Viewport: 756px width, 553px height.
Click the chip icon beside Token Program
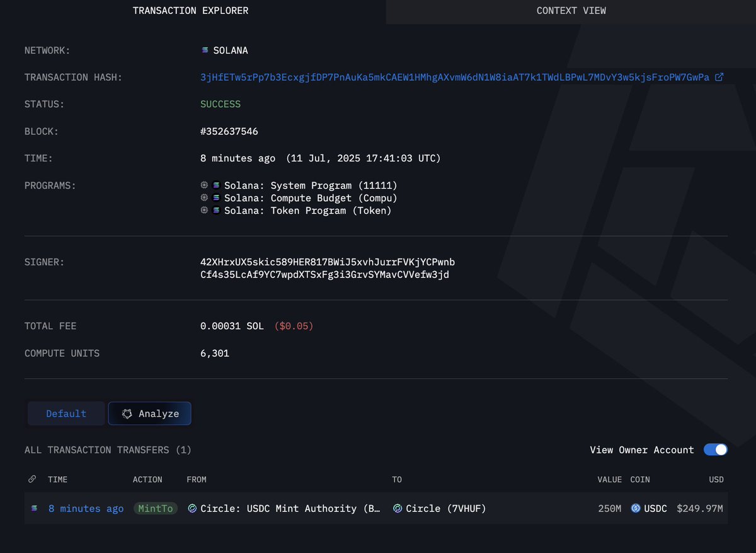tap(204, 211)
